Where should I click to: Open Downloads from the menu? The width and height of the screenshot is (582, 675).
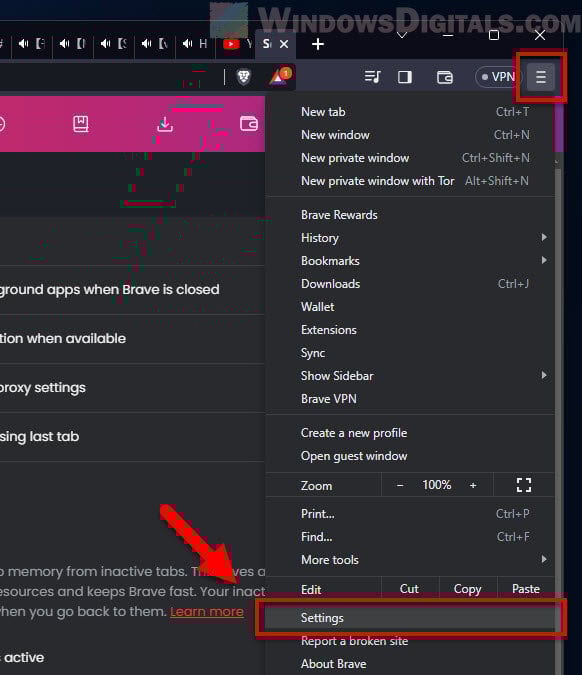[410, 284]
